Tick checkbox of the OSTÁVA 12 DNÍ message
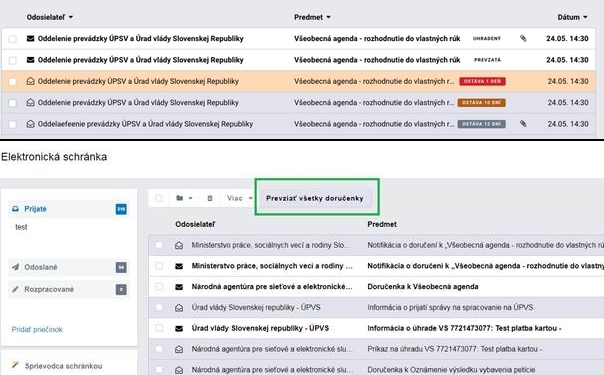This screenshot has height=375, width=604. 13,124
